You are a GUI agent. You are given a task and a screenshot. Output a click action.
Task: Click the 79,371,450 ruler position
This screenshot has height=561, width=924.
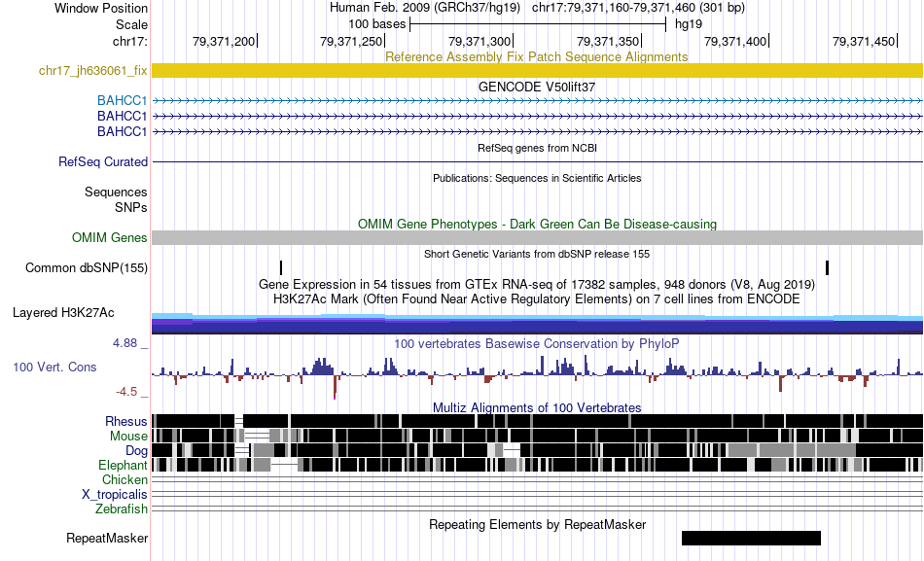click(x=864, y=41)
